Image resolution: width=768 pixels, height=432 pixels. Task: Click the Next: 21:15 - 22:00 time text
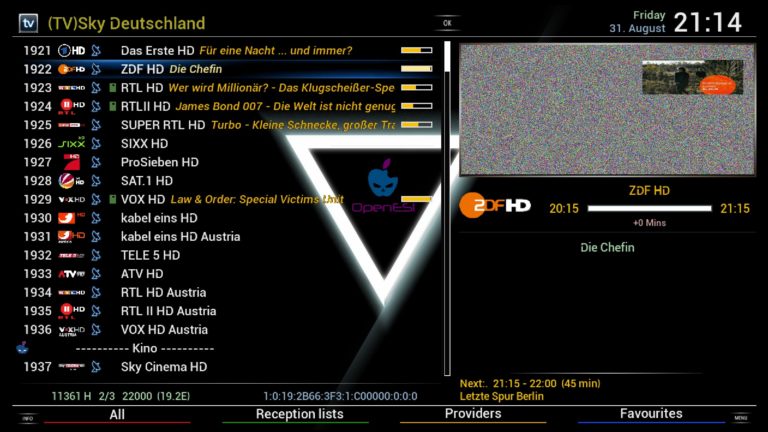530,384
